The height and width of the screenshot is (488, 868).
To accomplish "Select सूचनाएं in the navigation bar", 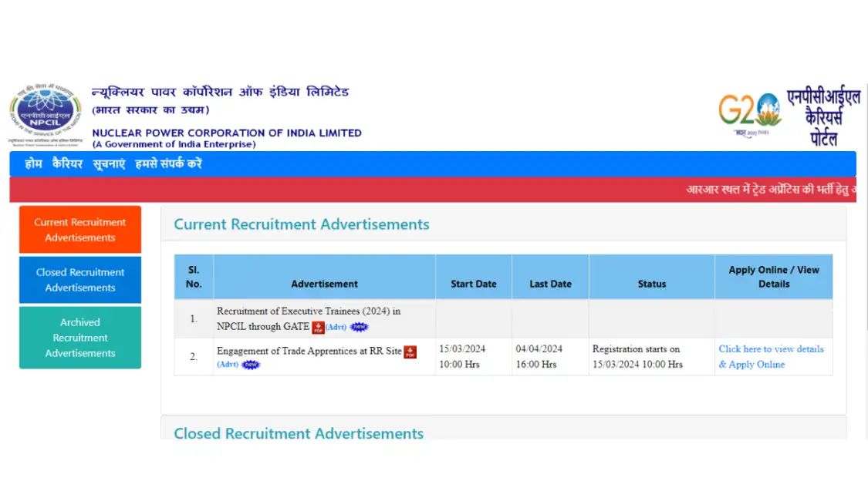I will (109, 164).
